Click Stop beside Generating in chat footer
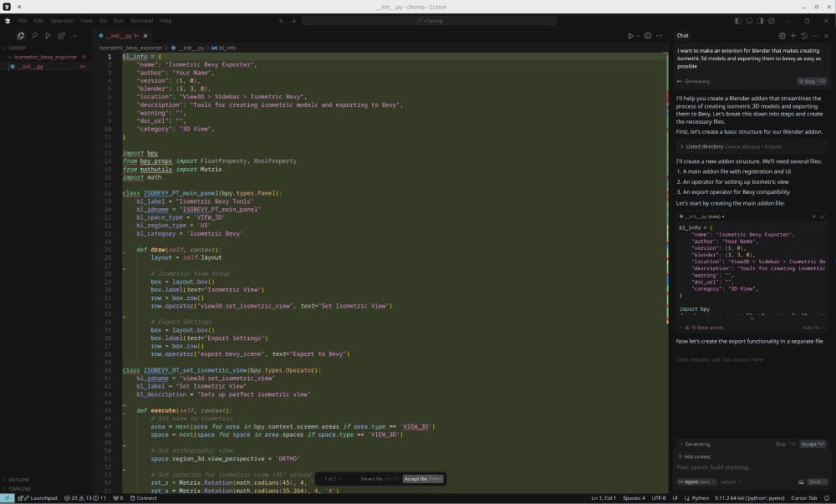 click(785, 444)
